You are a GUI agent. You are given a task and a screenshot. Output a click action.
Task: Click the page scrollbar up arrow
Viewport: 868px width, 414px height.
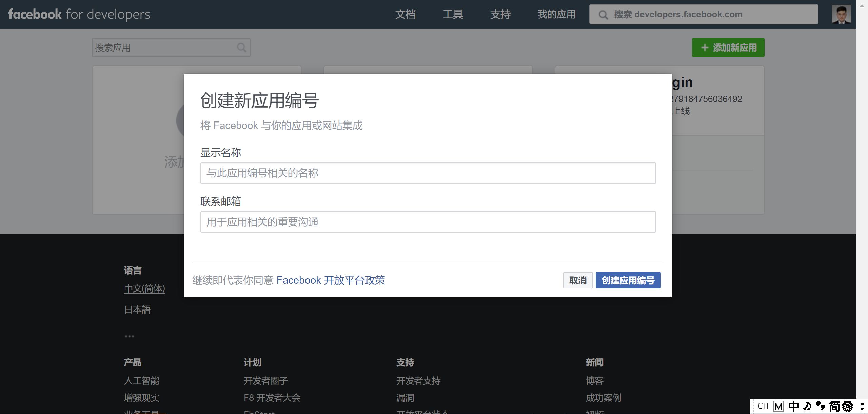pyautogui.click(x=862, y=6)
